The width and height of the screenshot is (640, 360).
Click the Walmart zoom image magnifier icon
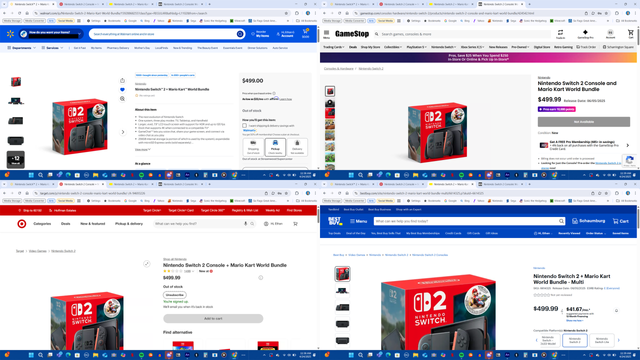pos(122,99)
